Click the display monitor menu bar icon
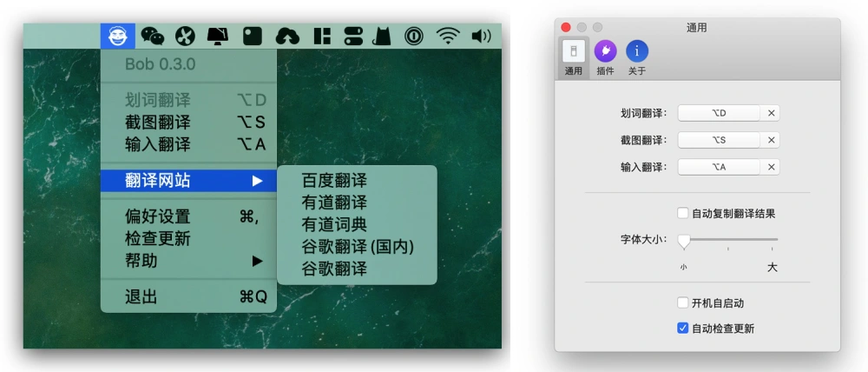Screen dimensions: 868x372 point(218,36)
